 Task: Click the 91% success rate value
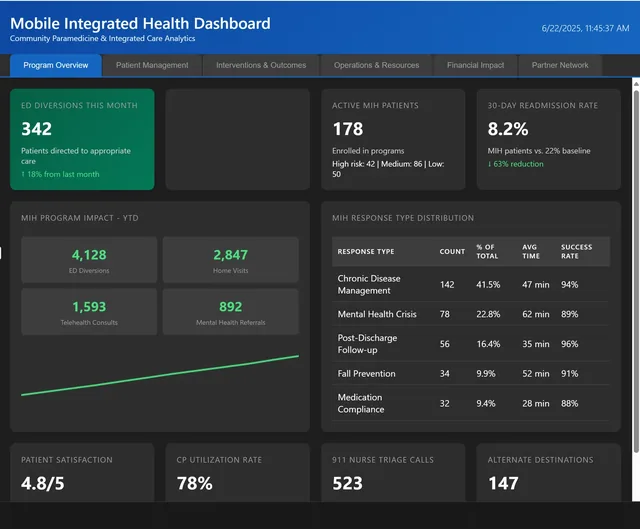[x=569, y=373]
